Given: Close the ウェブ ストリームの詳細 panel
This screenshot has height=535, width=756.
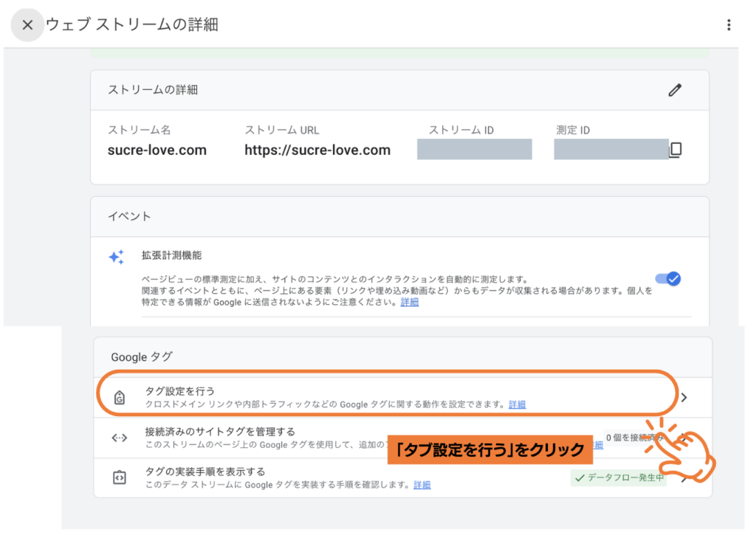Looking at the screenshot, I should pyautogui.click(x=27, y=24).
